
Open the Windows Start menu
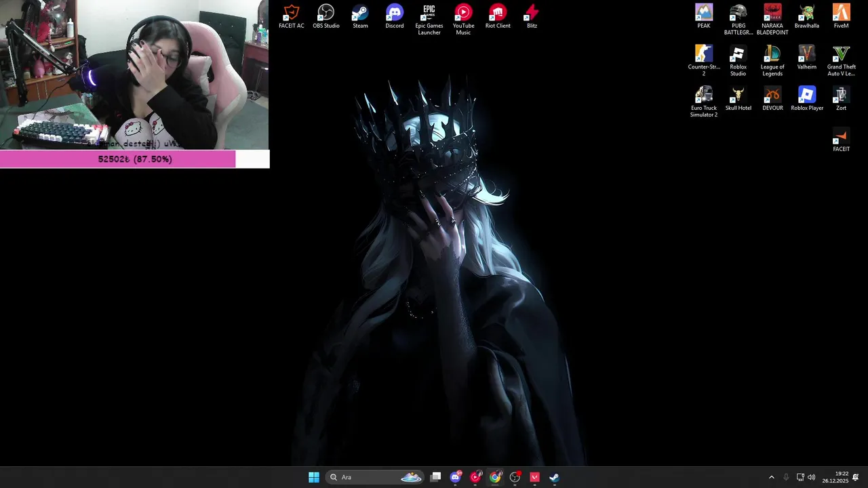pyautogui.click(x=314, y=477)
